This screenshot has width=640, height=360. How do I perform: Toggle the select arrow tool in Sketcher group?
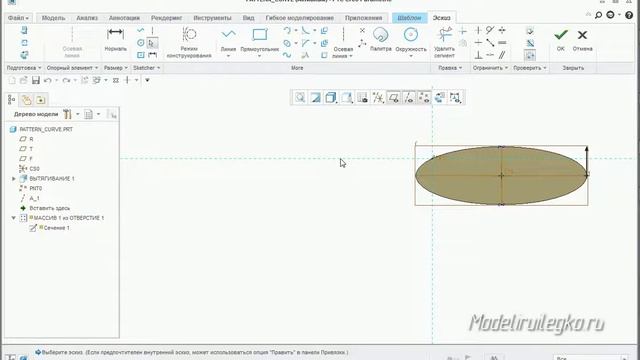(152, 43)
